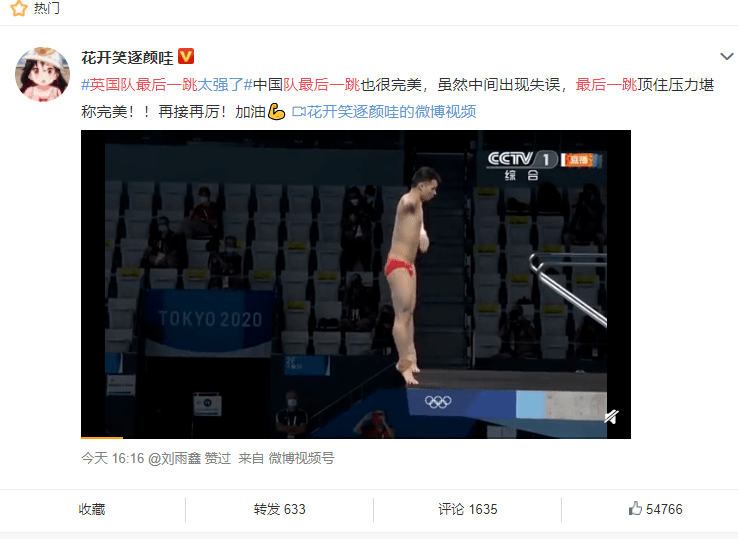Expand the post options chevron
738x539 pixels.
(727, 56)
